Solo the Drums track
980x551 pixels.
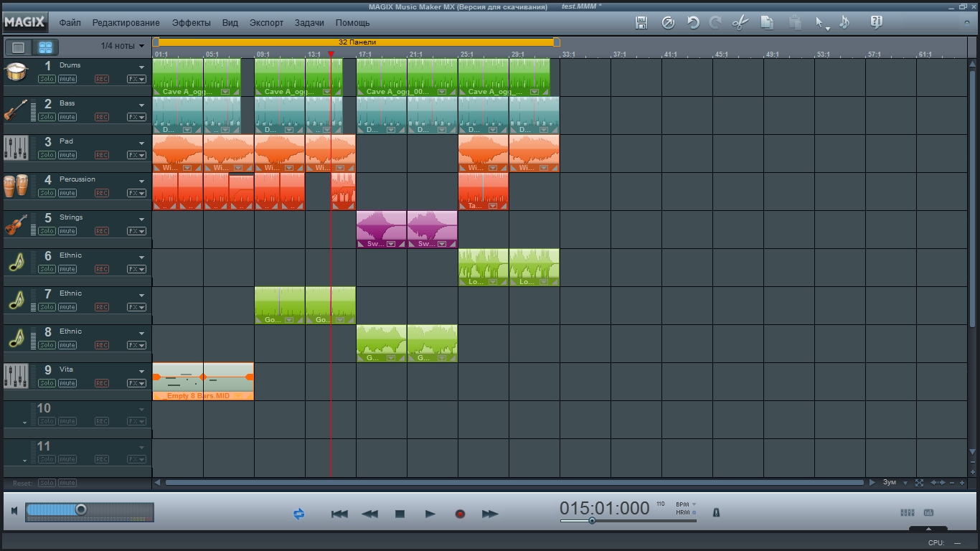tap(47, 79)
